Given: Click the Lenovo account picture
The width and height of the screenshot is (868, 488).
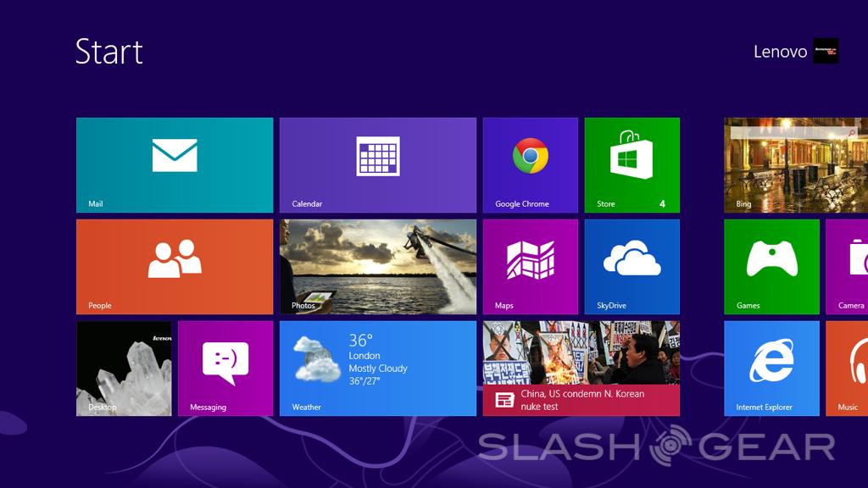Looking at the screenshot, I should (x=826, y=51).
